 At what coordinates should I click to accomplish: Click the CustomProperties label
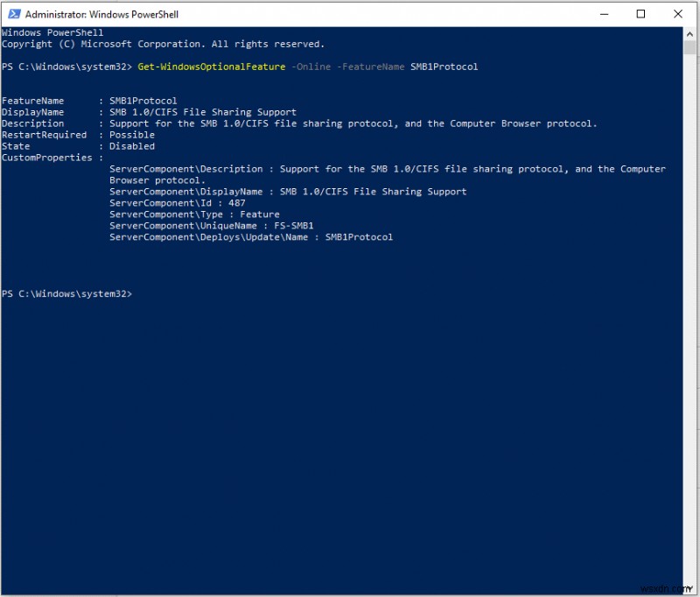coord(46,158)
